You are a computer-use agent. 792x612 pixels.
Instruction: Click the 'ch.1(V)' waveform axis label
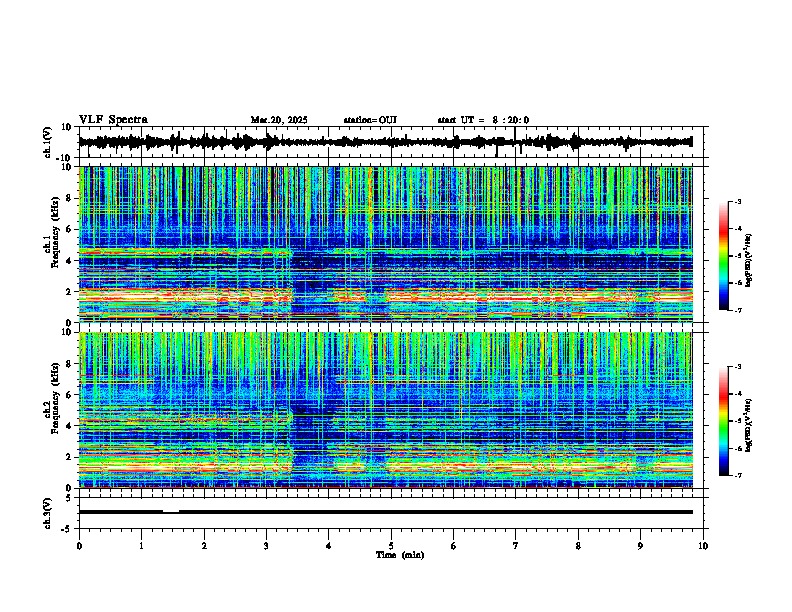click(x=48, y=142)
